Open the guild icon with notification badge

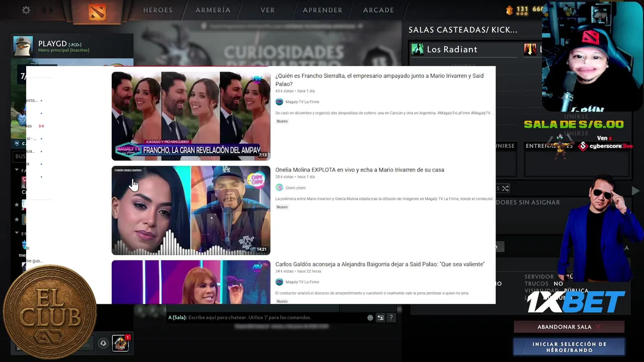[120, 343]
